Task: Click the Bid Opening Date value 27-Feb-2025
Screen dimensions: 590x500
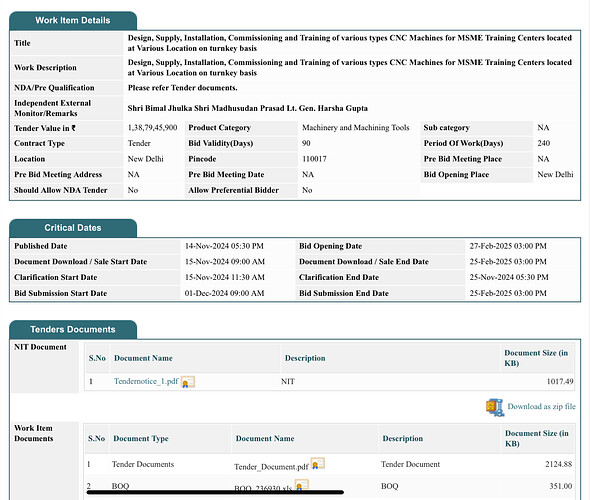Action: (x=508, y=246)
